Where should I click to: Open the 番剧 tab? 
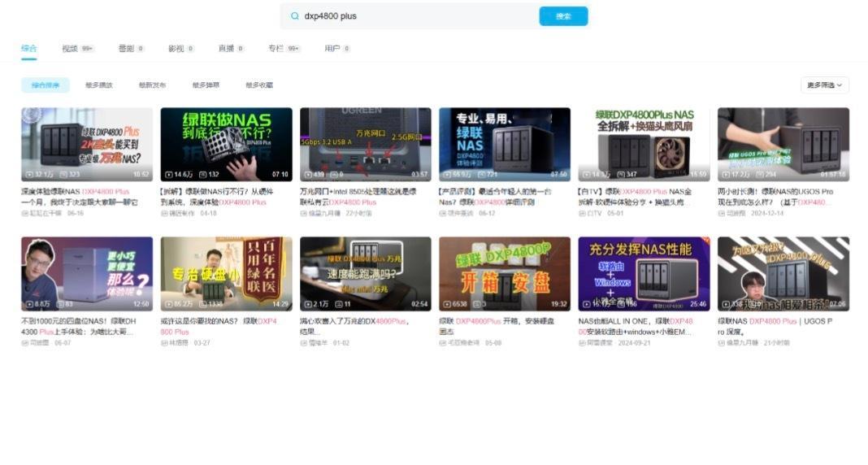click(x=131, y=48)
